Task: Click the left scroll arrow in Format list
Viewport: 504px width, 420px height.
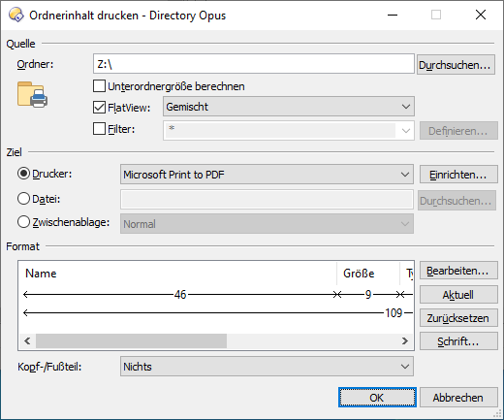Action: [27, 341]
